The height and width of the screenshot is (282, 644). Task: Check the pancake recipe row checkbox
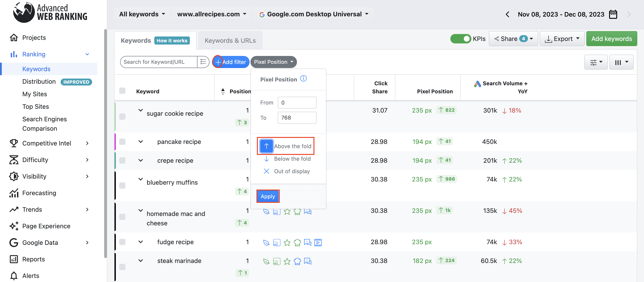(122, 142)
